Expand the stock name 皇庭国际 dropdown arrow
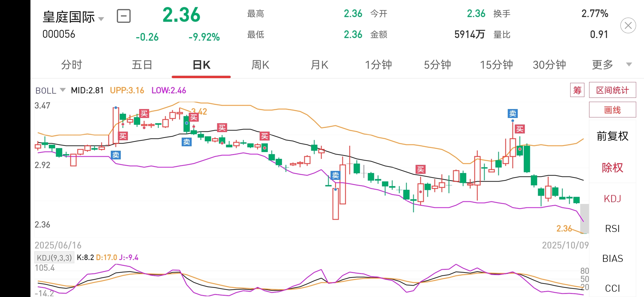 [x=101, y=19]
